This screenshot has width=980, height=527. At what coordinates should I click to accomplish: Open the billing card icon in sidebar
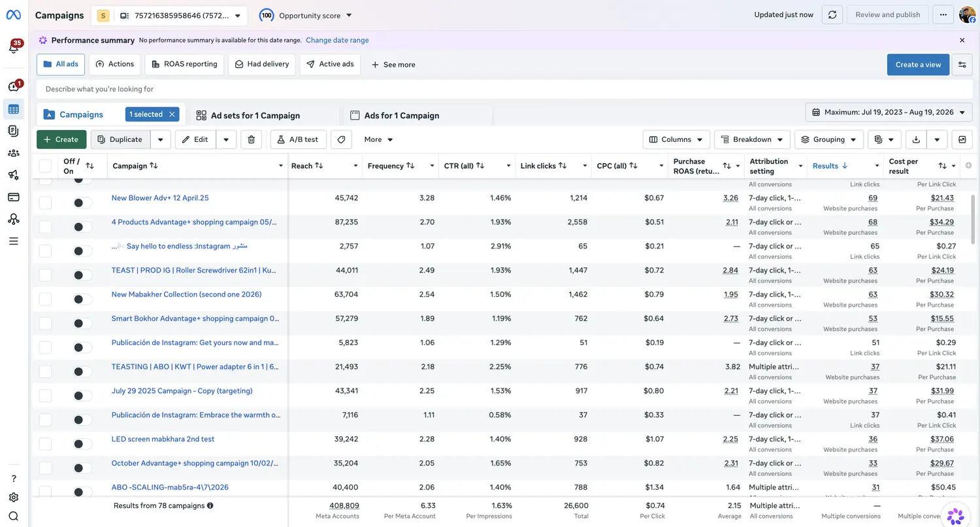pos(14,197)
